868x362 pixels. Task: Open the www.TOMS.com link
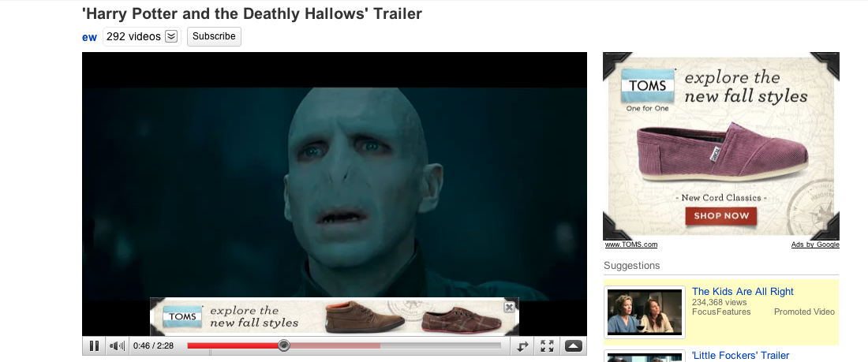coord(631,244)
